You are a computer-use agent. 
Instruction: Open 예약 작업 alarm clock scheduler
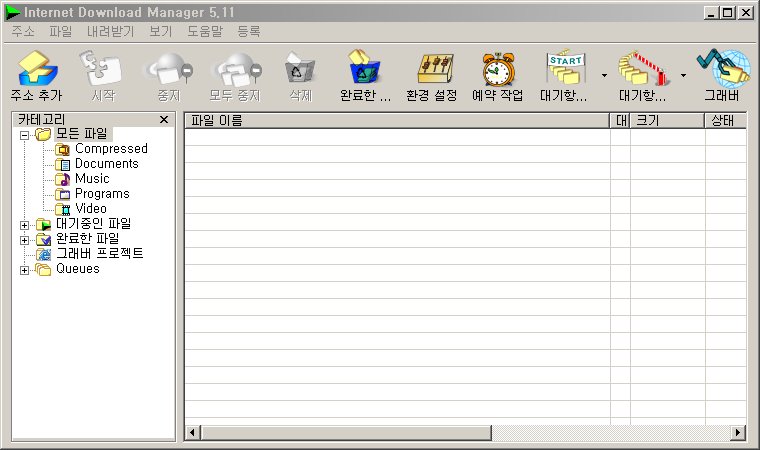[498, 69]
